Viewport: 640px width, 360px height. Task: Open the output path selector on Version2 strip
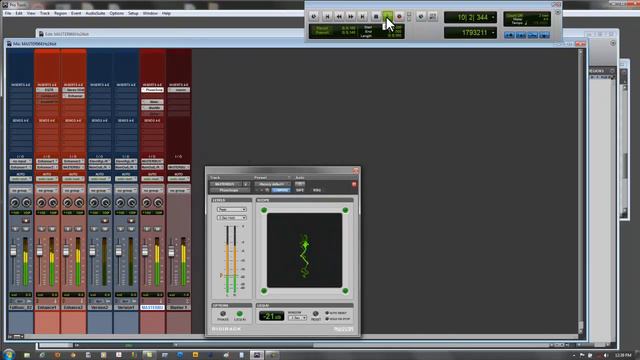tap(100, 167)
